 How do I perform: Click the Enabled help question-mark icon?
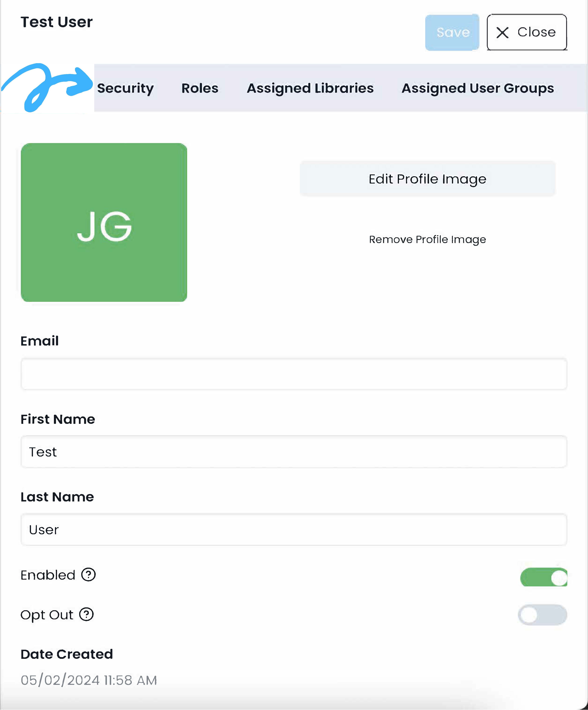(x=89, y=574)
